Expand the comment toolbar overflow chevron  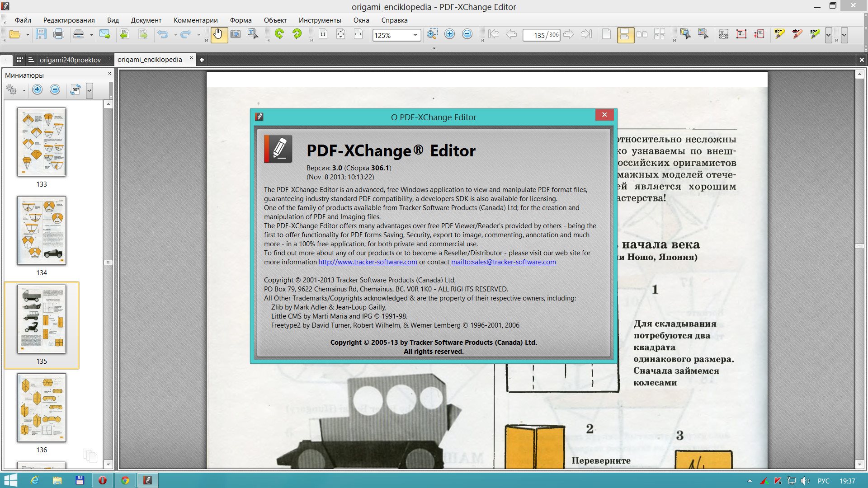828,35
